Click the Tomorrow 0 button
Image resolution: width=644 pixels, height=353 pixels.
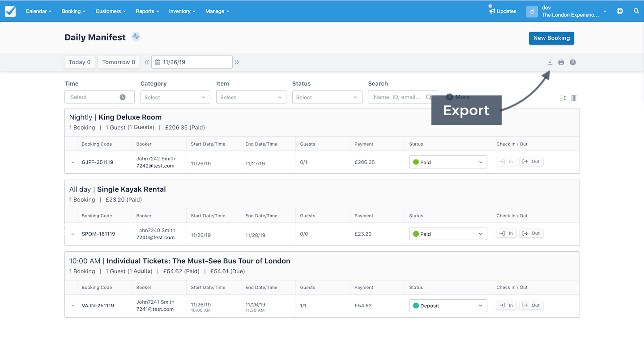(x=119, y=62)
